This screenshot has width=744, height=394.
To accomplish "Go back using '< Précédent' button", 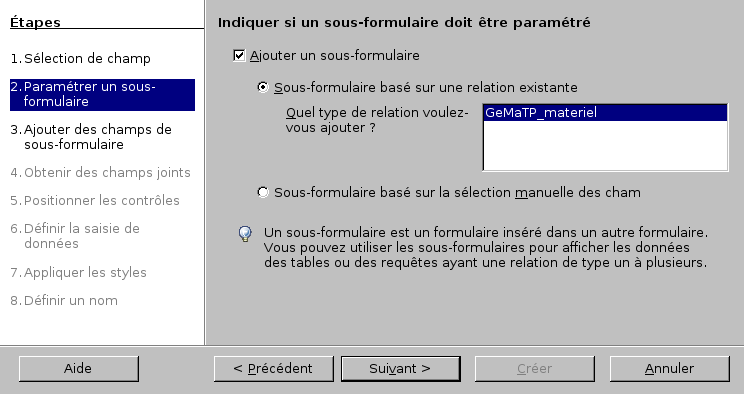I will 273,368.
